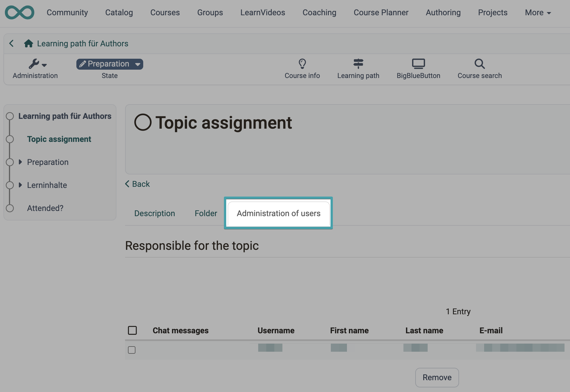This screenshot has height=392, width=570.
Task: Click the Remove button
Action: click(x=437, y=378)
